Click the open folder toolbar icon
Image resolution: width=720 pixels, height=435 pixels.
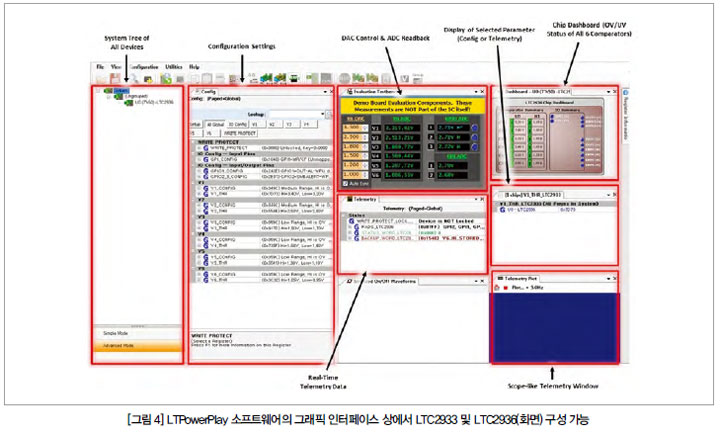point(101,79)
